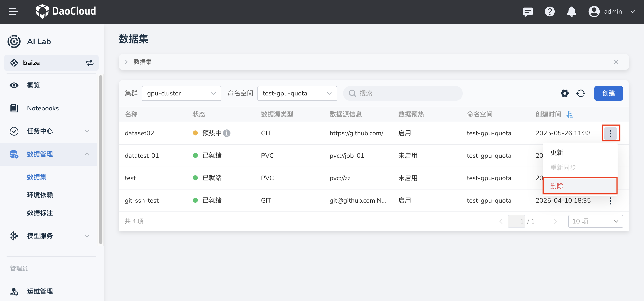Select 更新 from the context menu
644x301 pixels.
pos(557,153)
